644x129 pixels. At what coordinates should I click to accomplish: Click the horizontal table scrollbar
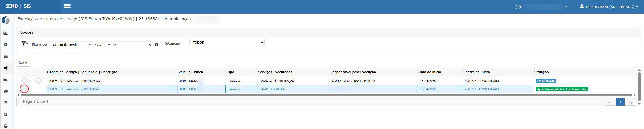326,95
